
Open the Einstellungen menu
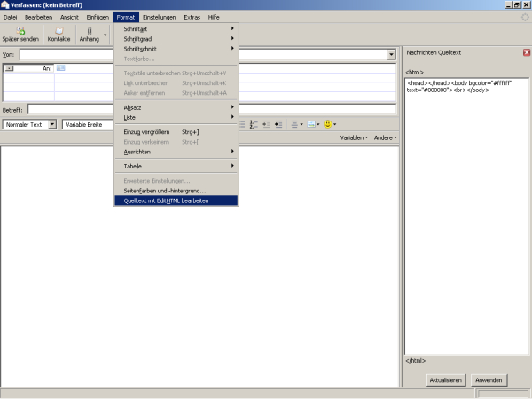[159, 17]
